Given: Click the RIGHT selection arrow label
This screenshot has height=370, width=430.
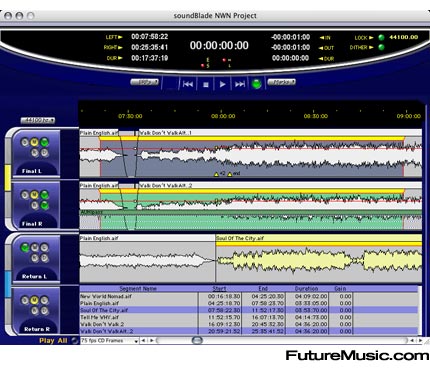Looking at the screenshot, I should [x=113, y=47].
